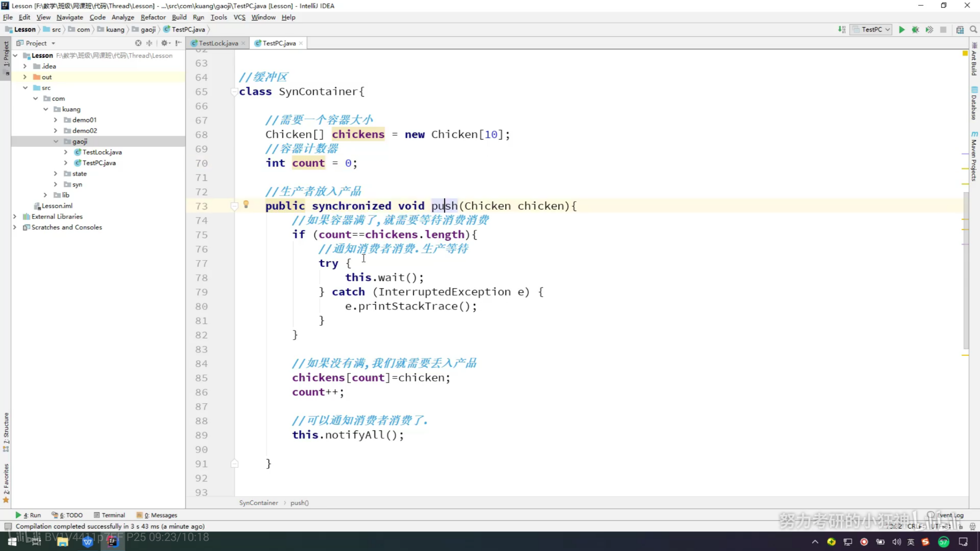Click the intention light bulb on line 73

[246, 205]
